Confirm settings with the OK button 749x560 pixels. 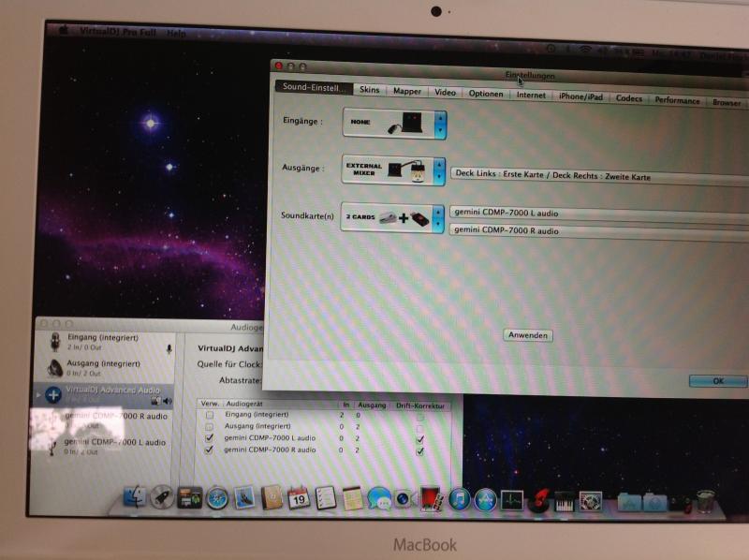[718, 381]
